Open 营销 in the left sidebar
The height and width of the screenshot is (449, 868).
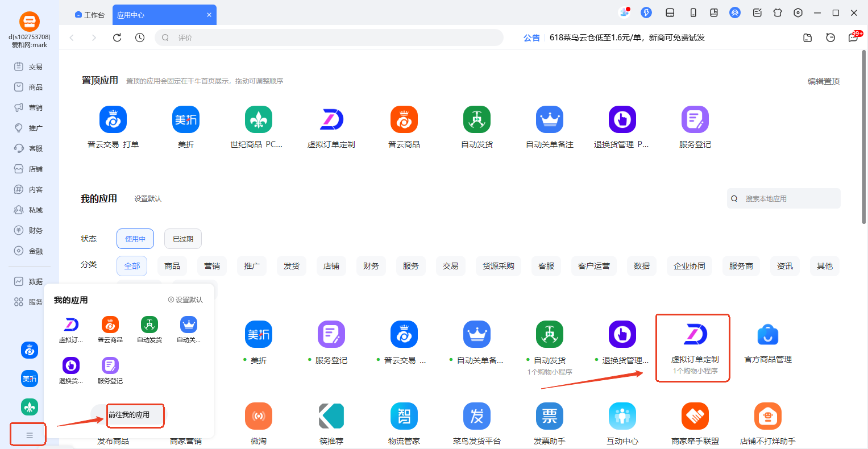click(29, 107)
